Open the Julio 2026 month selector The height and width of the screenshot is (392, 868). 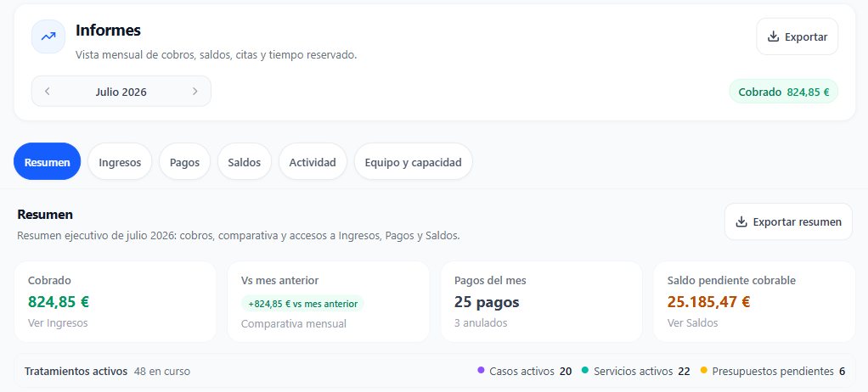coord(121,92)
